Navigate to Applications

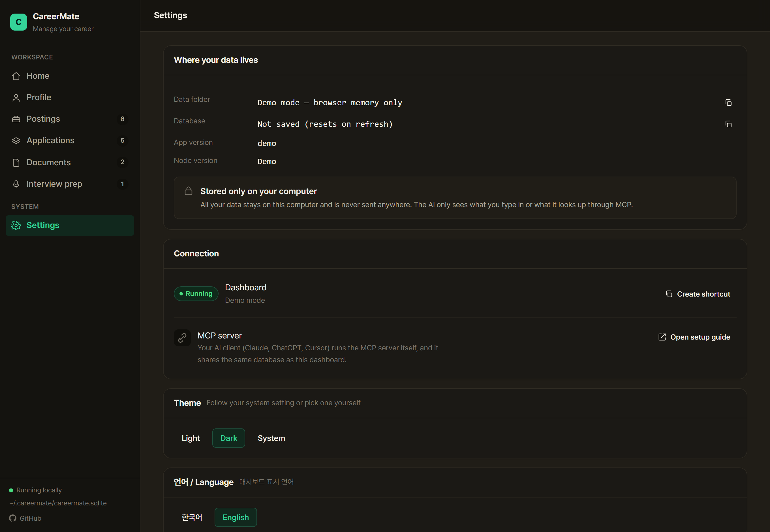[70, 141]
